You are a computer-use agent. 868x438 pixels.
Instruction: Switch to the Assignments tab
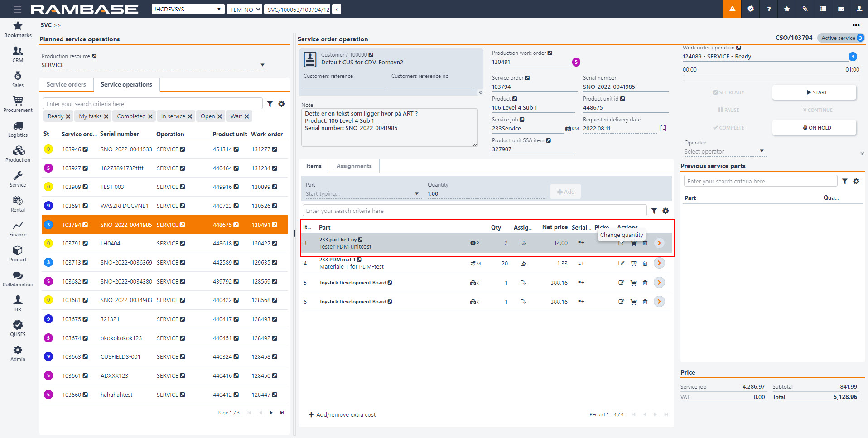click(x=354, y=166)
